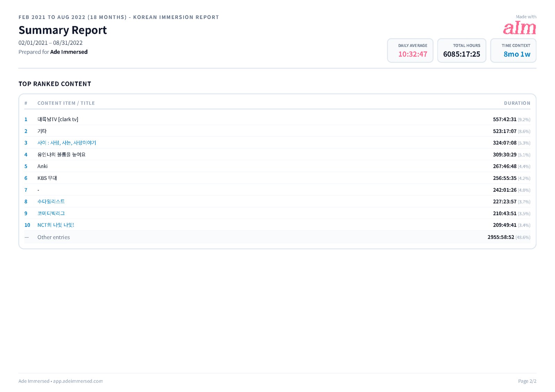555x392 pixels.
Task: Select the KBS 무대 row title
Action: coord(47,178)
